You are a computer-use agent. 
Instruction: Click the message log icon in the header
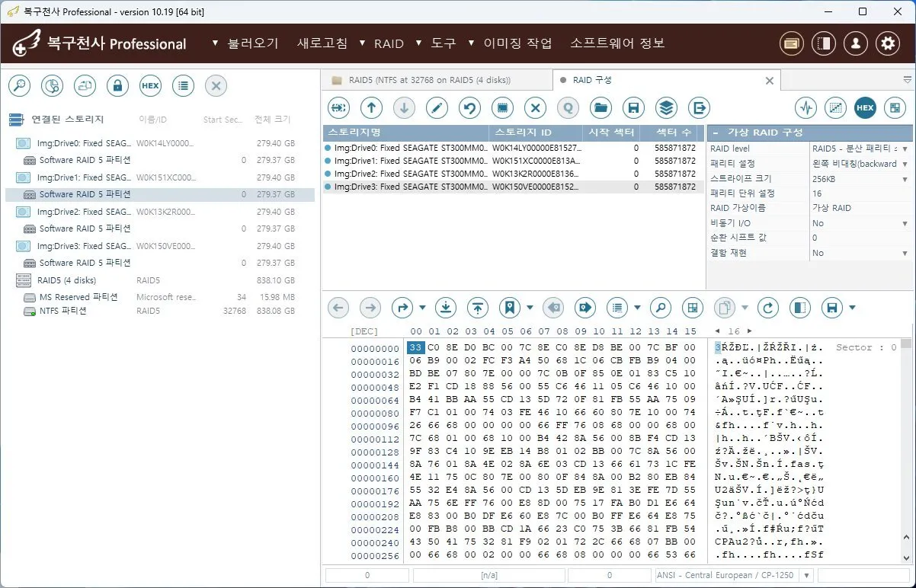(x=792, y=43)
